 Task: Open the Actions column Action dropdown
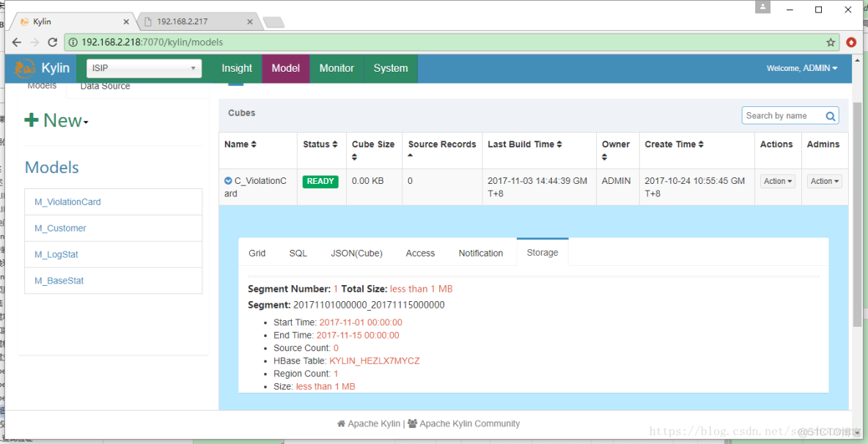click(777, 182)
